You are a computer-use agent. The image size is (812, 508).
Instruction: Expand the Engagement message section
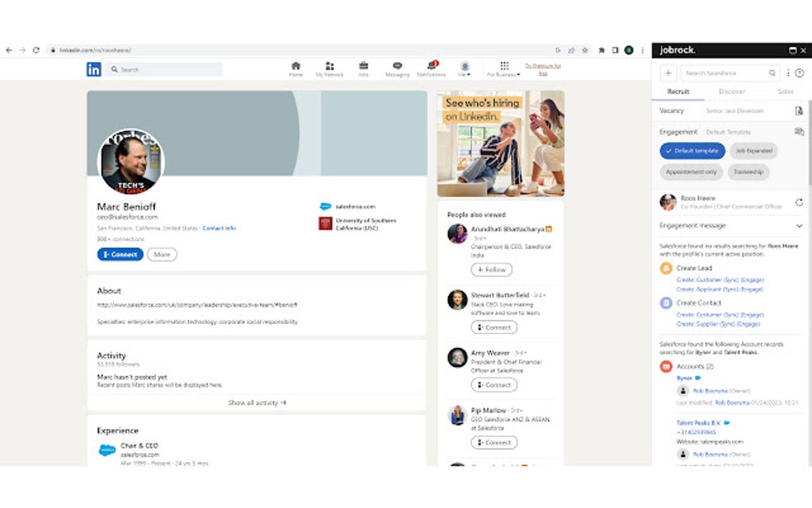(x=799, y=226)
